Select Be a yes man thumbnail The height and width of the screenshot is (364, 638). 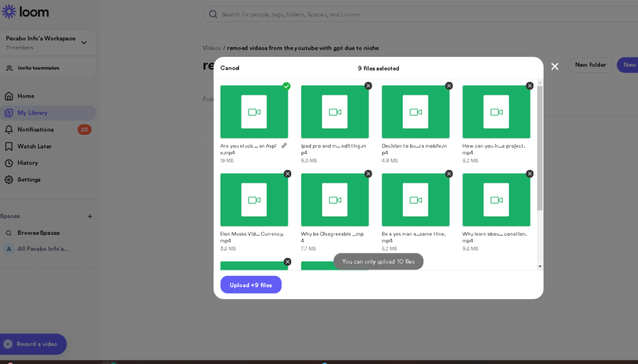click(415, 200)
